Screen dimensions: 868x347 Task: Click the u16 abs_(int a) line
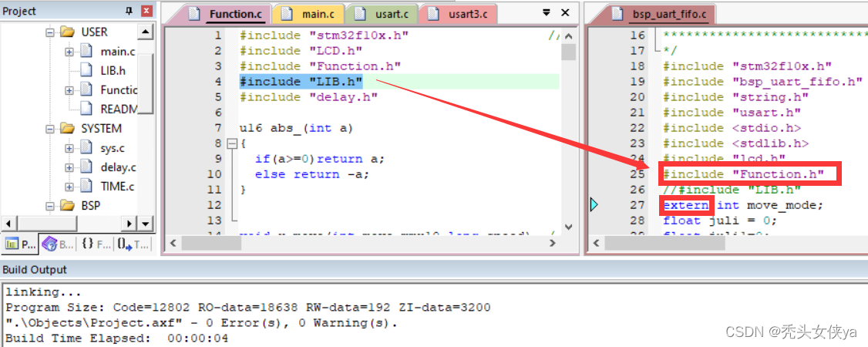pos(295,128)
